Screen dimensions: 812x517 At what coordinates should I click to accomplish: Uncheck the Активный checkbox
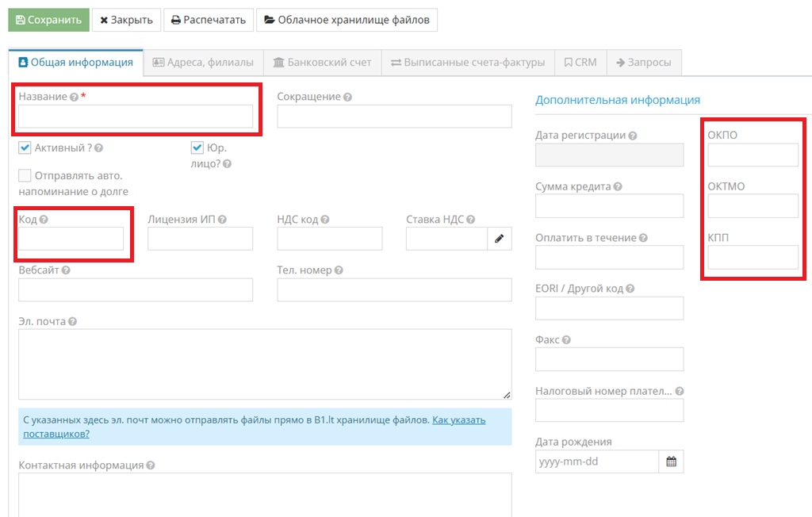25,147
